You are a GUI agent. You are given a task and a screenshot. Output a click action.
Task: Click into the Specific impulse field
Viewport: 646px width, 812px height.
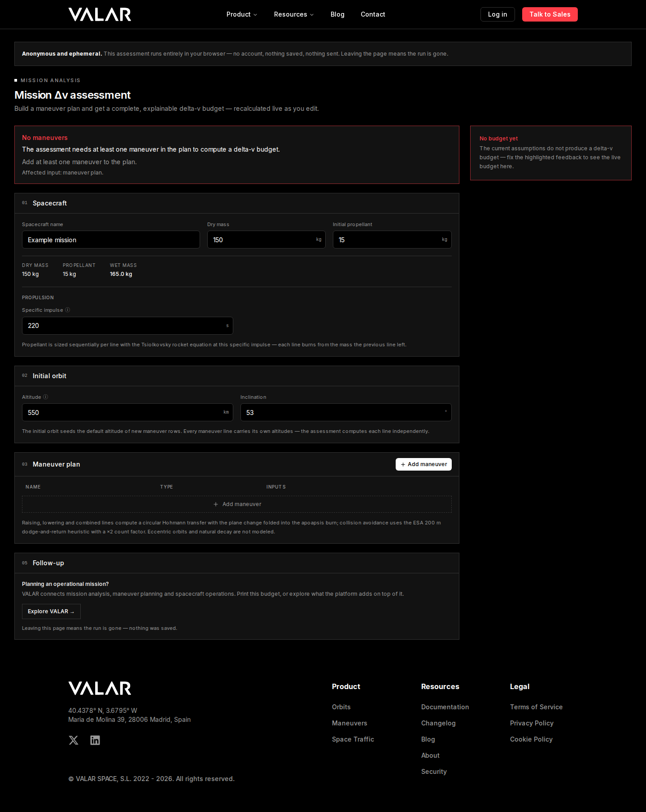coord(127,326)
